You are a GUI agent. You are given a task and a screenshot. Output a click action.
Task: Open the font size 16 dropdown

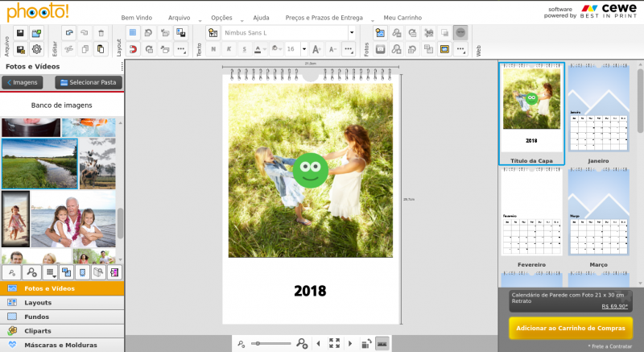tap(304, 49)
